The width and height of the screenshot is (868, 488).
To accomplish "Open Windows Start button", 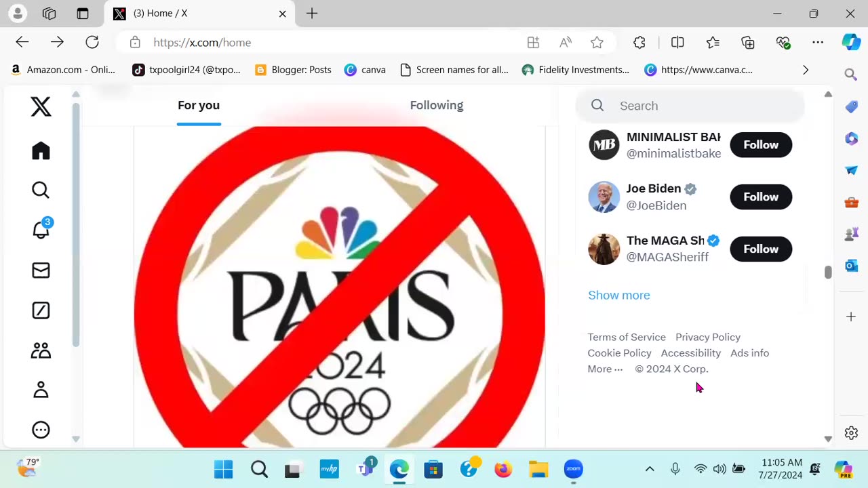I will [223, 469].
